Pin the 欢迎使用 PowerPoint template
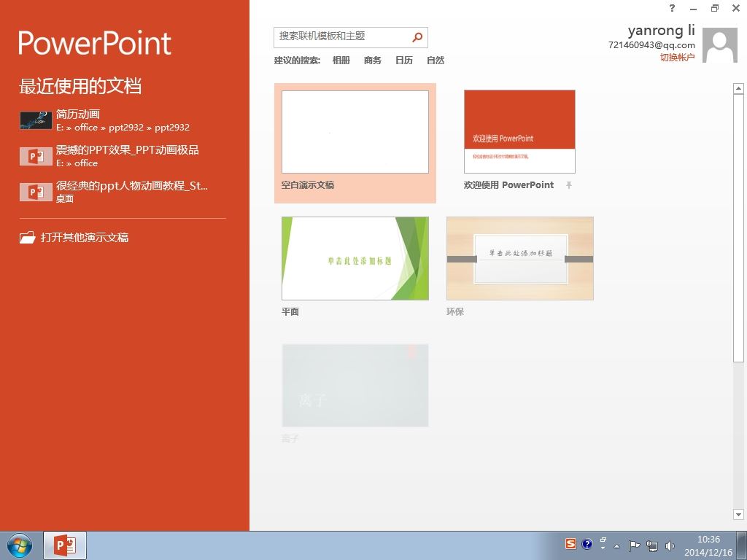Viewport: 747px width, 560px height. pyautogui.click(x=569, y=185)
